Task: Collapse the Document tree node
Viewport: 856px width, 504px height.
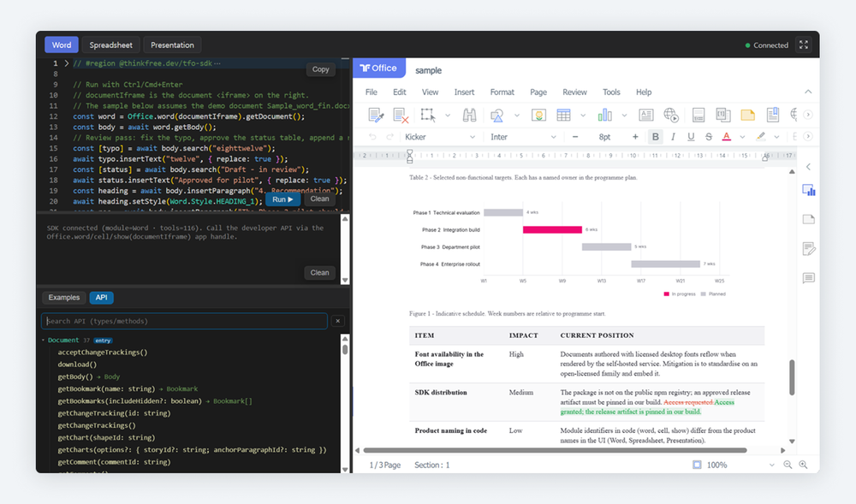Action: click(x=43, y=341)
